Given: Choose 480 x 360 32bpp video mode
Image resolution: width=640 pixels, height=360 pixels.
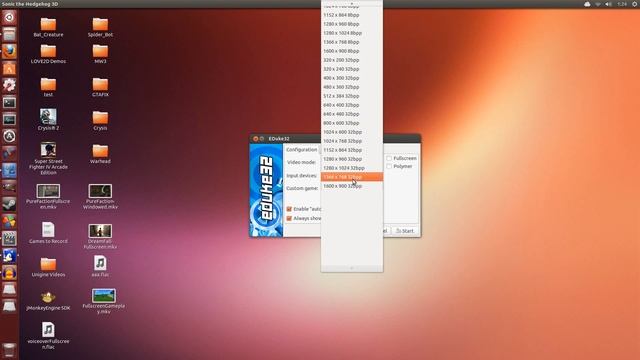Looking at the screenshot, I should point(352,87).
